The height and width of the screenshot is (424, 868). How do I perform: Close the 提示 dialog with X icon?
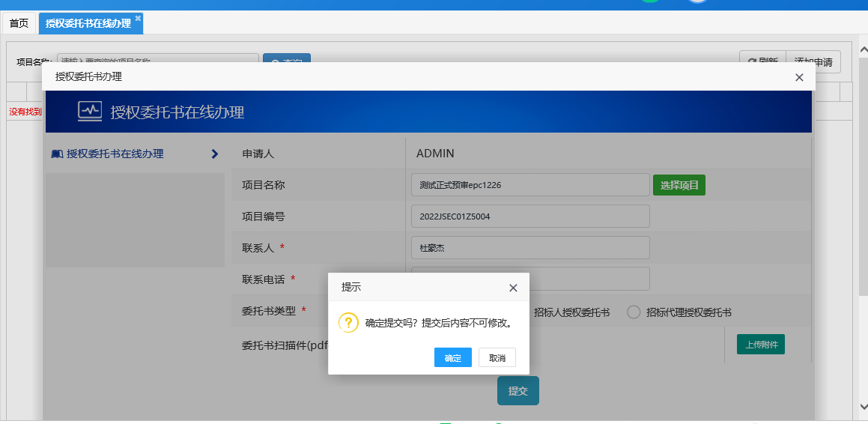pyautogui.click(x=513, y=288)
